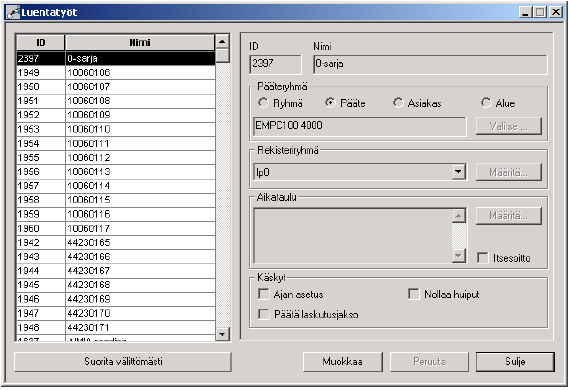
Task: Click the EMPC100 4000 terminal field
Action: tap(360, 126)
